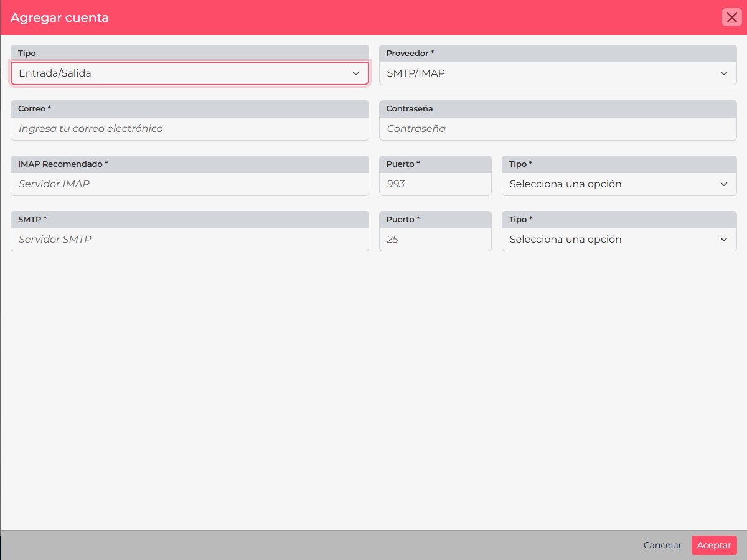Click the IMAP Recomendado label

point(63,164)
